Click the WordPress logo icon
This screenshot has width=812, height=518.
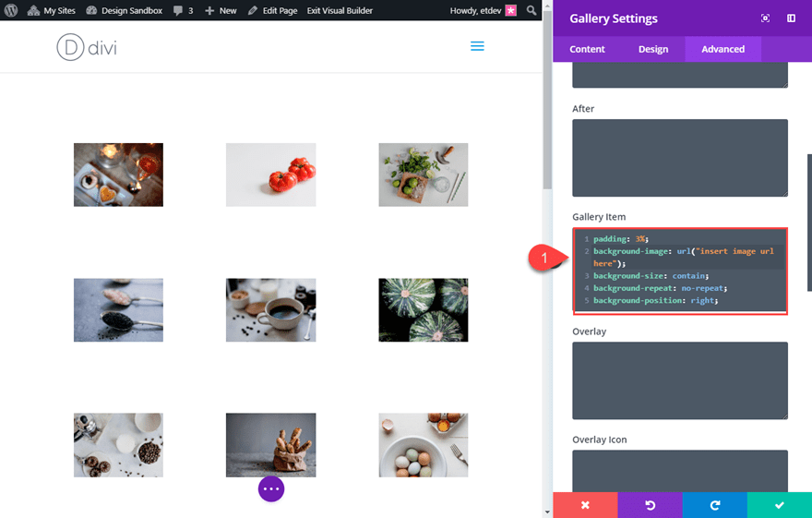coord(10,10)
